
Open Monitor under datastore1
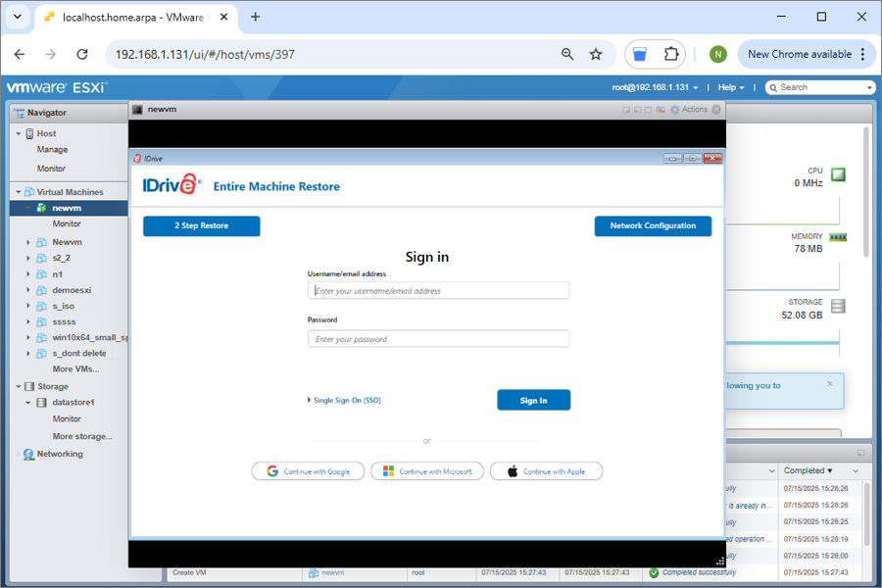67,419
